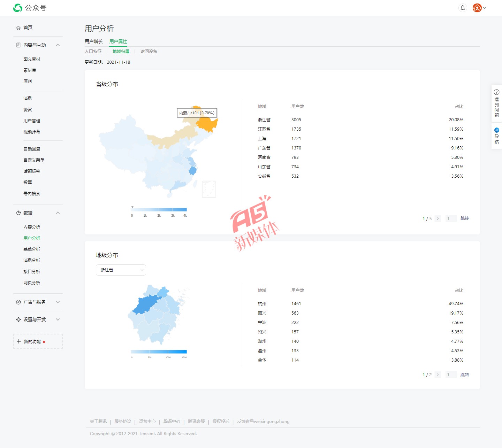The image size is (502, 448).
Task: Click the city table page number input
Action: (x=451, y=375)
